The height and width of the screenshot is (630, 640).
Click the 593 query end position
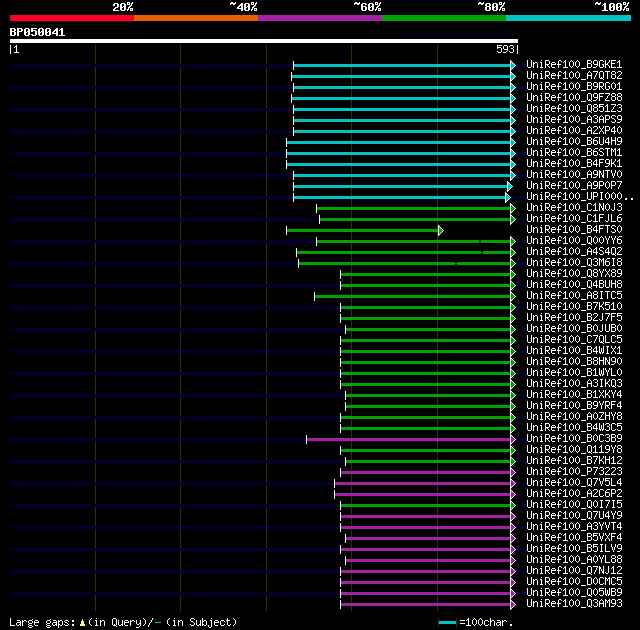point(505,49)
